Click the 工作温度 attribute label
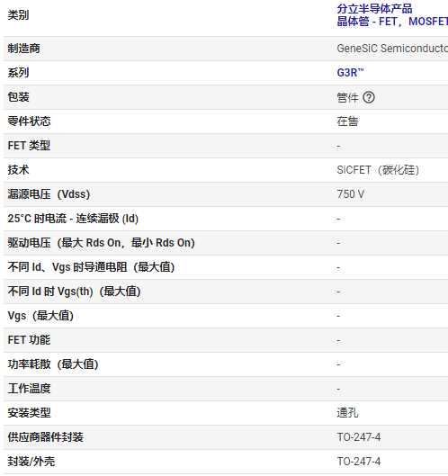 (29, 389)
